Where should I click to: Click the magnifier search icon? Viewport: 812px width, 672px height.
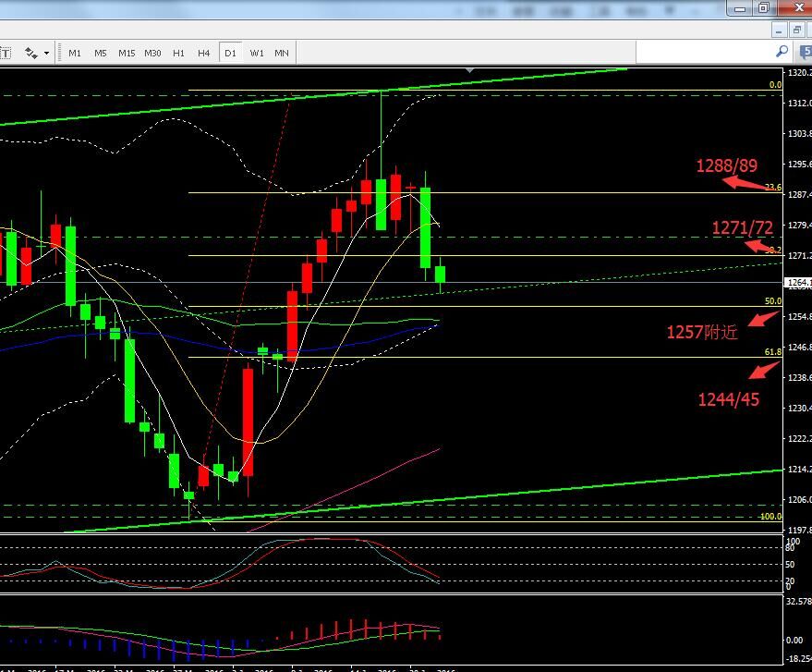coord(782,52)
